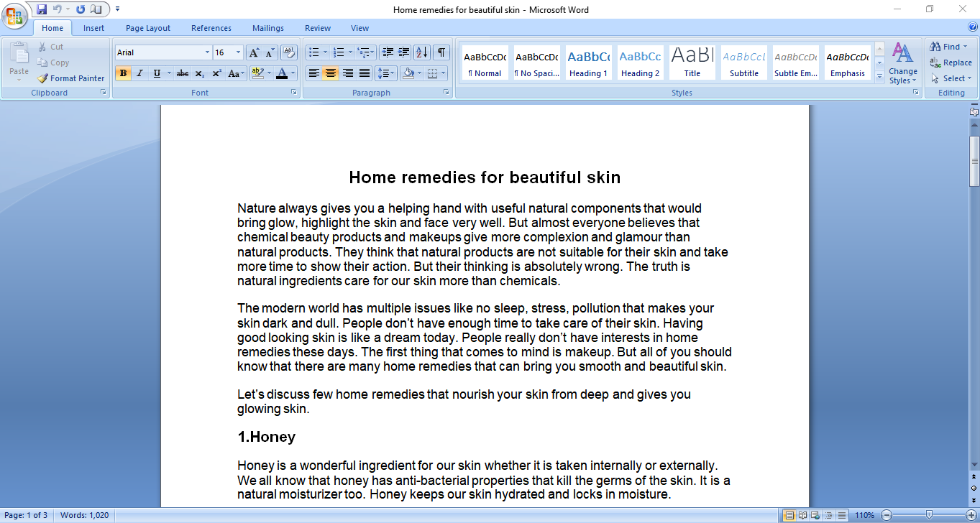Open the References ribbon tab
The height and width of the screenshot is (523, 980).
(x=211, y=28)
